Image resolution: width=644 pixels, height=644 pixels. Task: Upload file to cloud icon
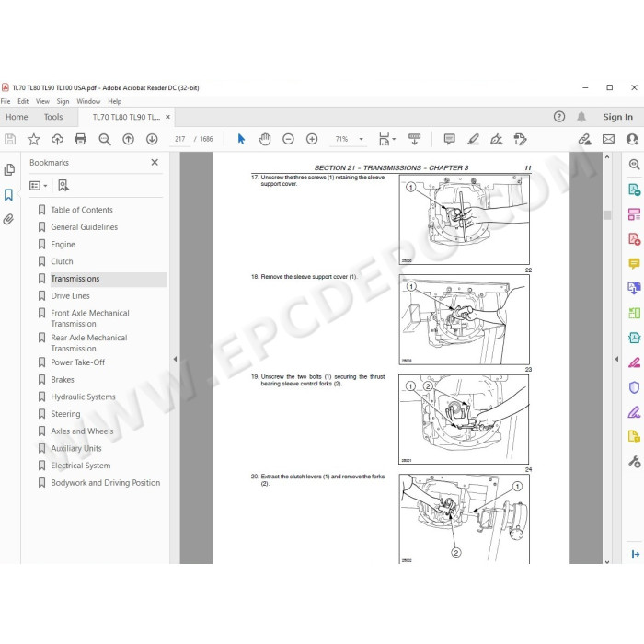(x=57, y=139)
